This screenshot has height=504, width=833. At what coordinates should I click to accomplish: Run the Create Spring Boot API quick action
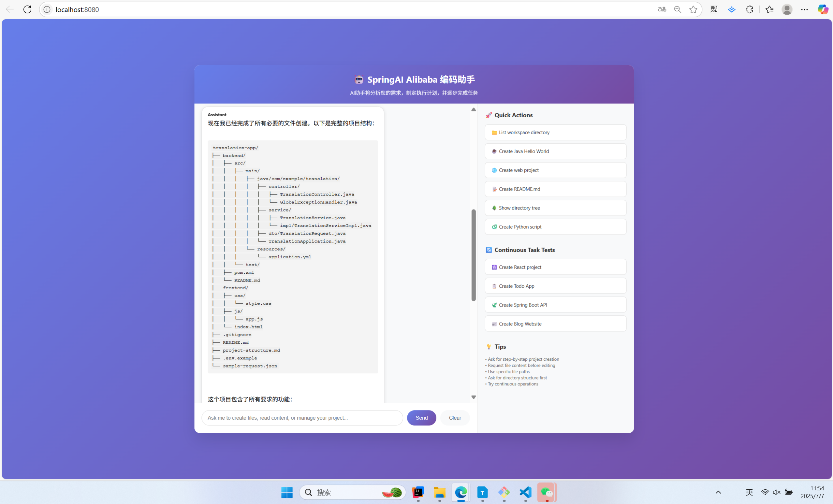(555, 305)
